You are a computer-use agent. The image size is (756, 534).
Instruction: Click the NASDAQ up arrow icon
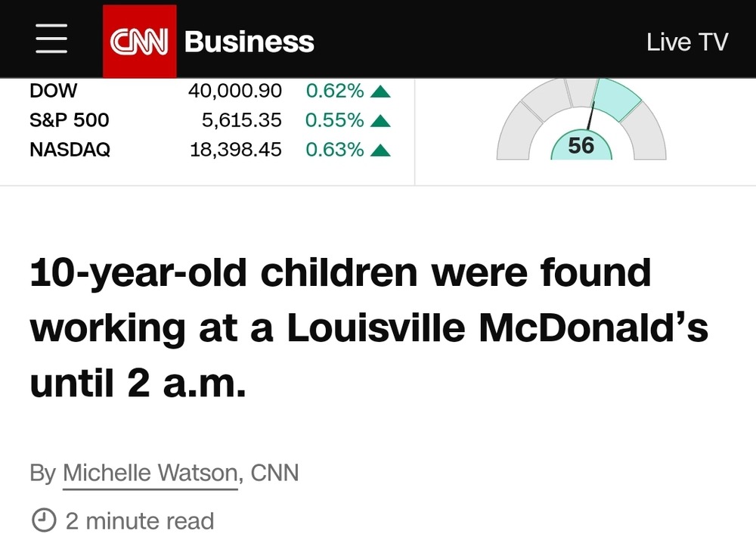380,151
